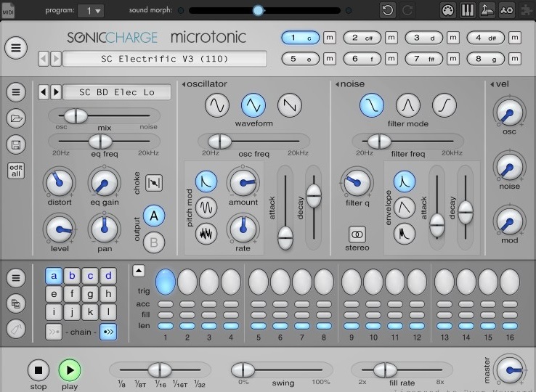The width and height of the screenshot is (536, 392).
Task: Toggle the blue chain end button
Action: pyautogui.click(x=108, y=332)
